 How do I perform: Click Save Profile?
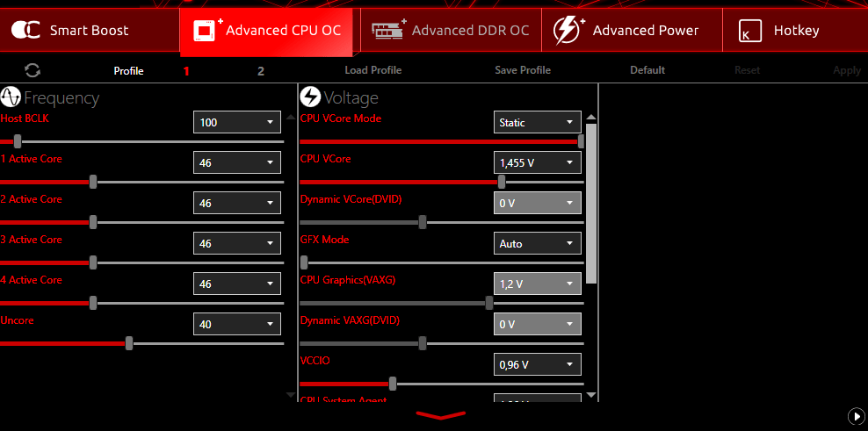(523, 70)
